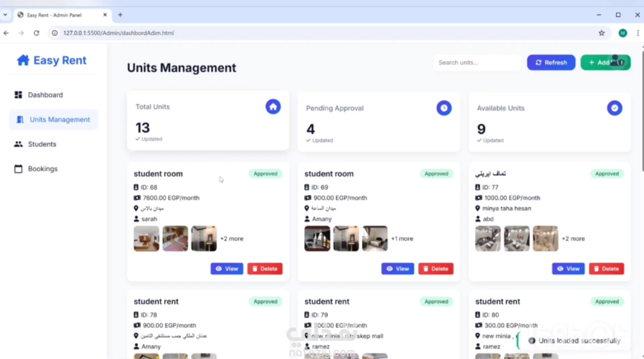
Task: Open the tab search dropdown arrow
Action: click(x=5, y=15)
